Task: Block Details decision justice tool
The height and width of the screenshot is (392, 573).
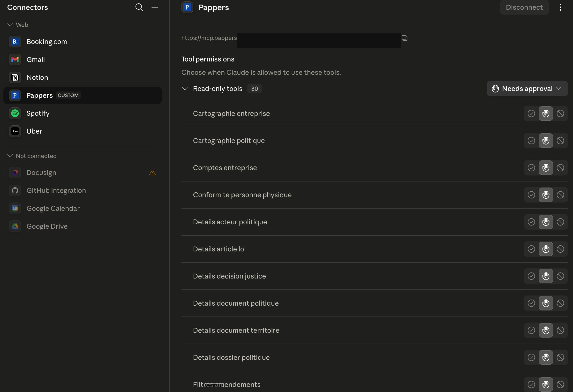Action: (x=560, y=276)
